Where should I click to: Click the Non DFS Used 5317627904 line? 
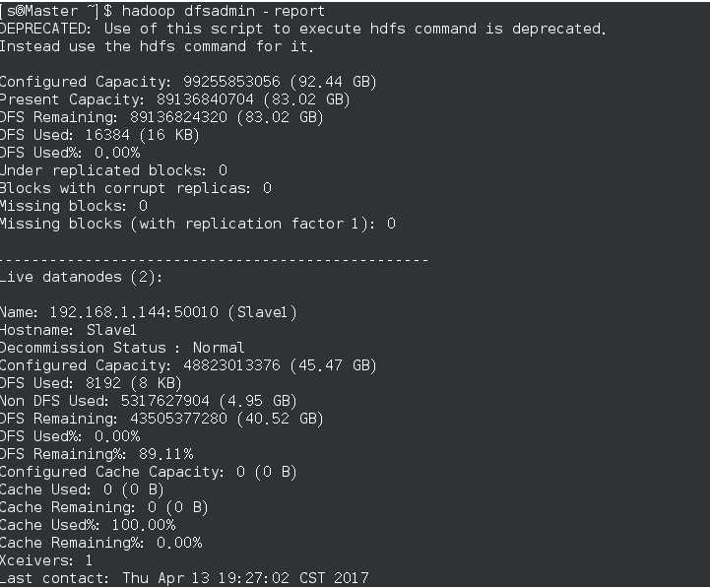(x=149, y=401)
